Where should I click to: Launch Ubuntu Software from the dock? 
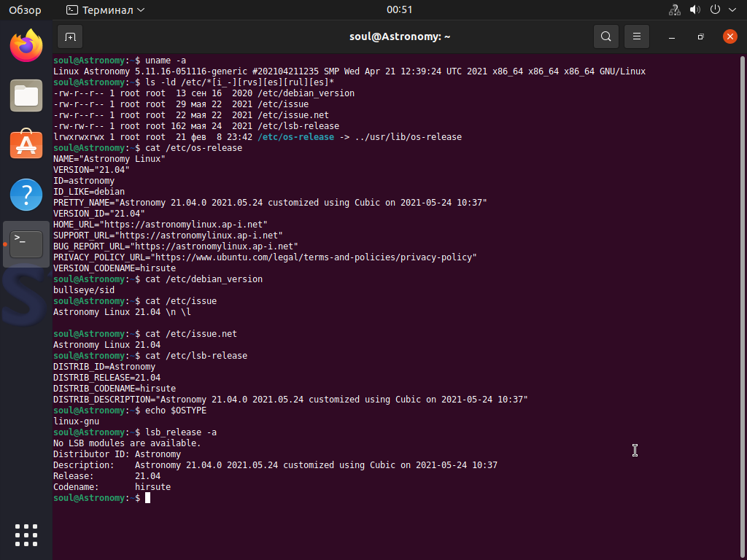(x=26, y=145)
